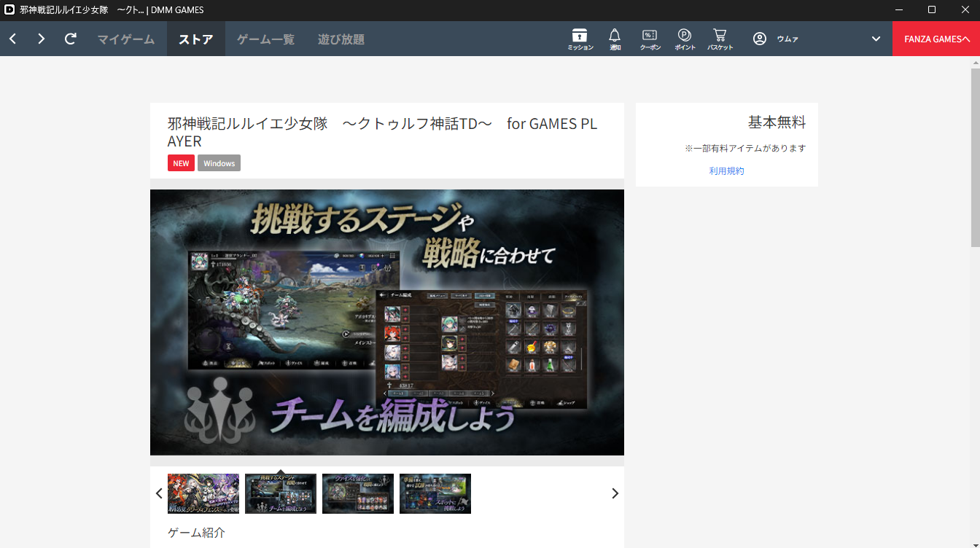Open the Missions (ミッション) icon
The image size is (980, 548).
[x=580, y=39]
